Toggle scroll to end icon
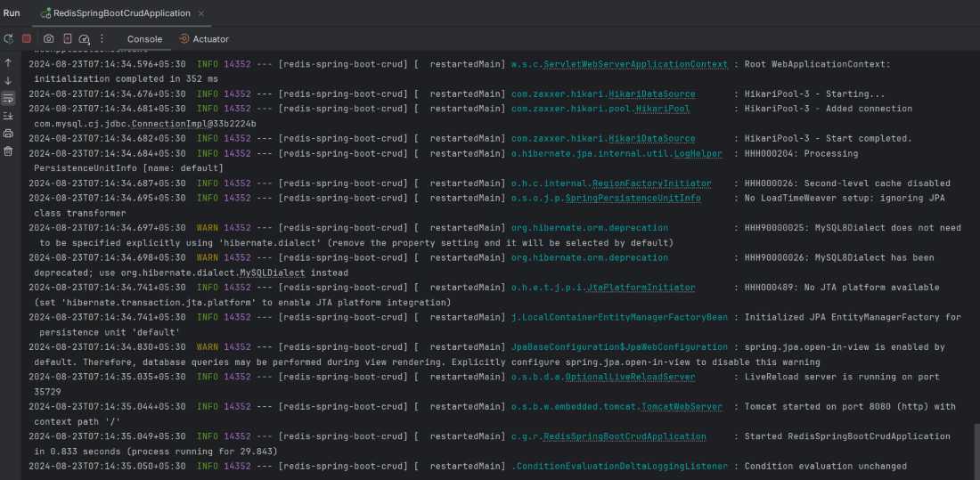The image size is (980, 480). pos(8,116)
